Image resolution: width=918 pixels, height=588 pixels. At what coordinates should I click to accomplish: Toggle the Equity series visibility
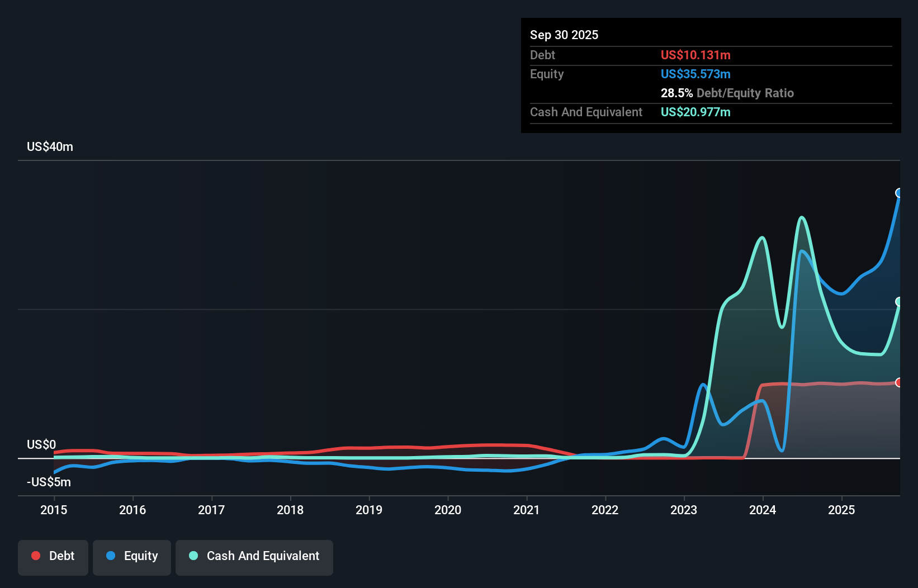tap(132, 557)
